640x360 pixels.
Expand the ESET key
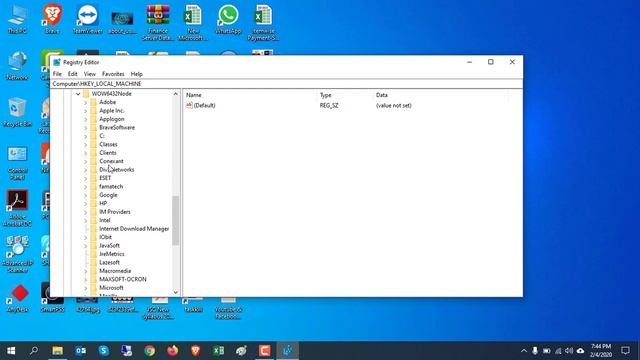(86, 178)
